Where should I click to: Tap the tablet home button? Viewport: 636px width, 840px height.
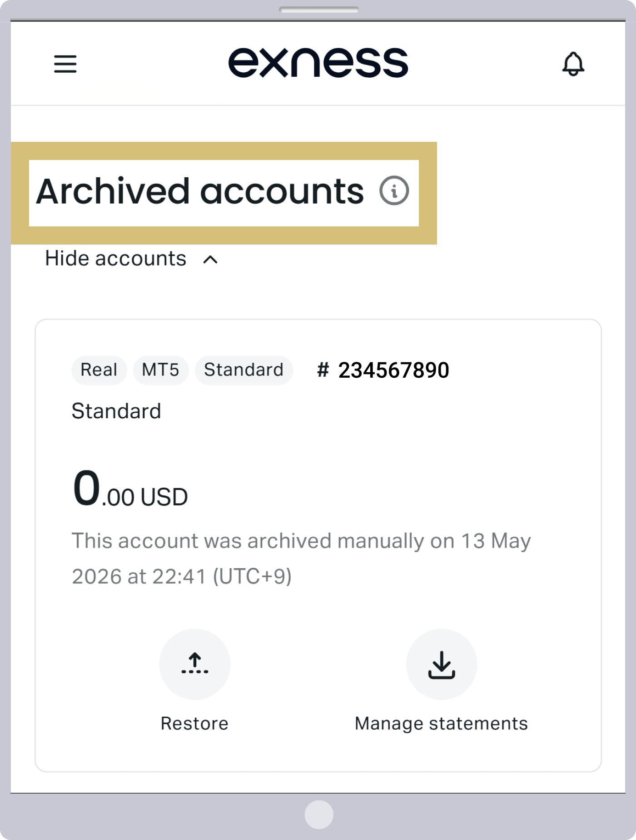click(319, 815)
